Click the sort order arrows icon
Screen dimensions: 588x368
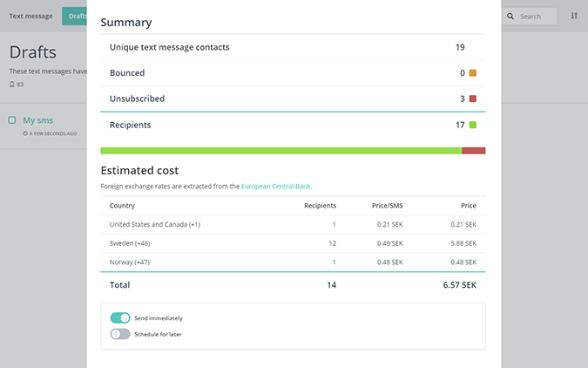tap(574, 16)
